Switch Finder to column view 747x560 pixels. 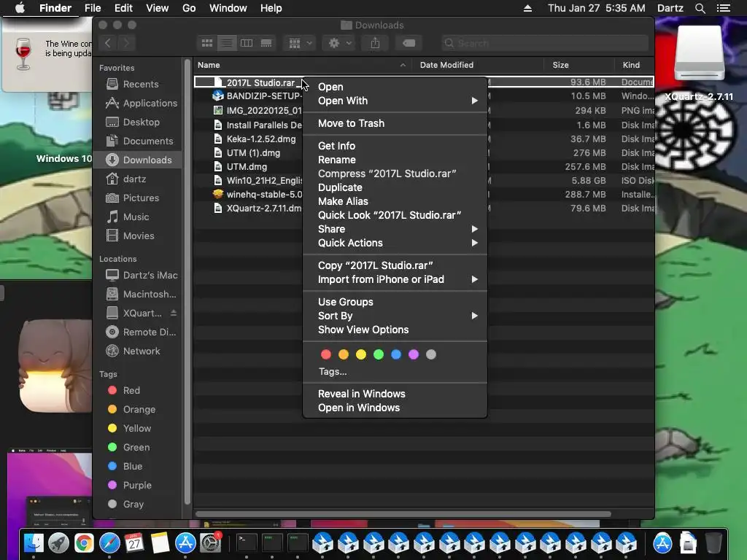click(x=247, y=43)
